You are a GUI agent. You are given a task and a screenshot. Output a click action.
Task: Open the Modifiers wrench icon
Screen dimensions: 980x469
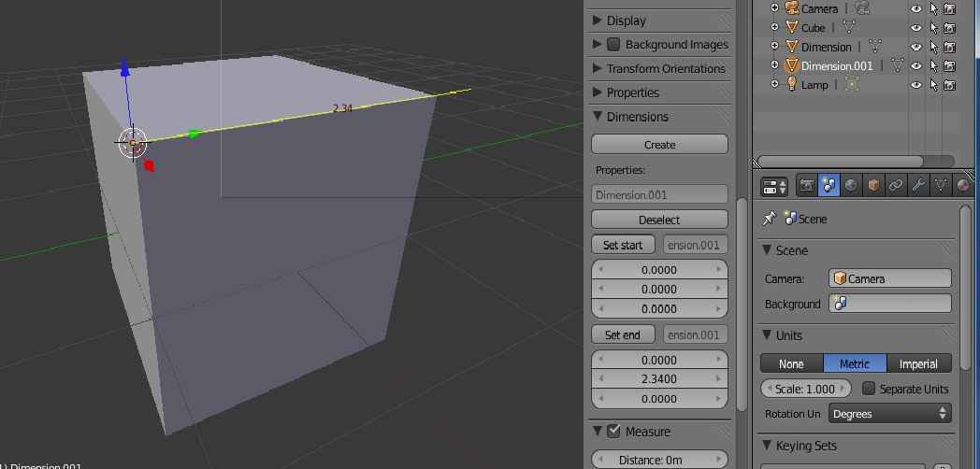click(918, 185)
